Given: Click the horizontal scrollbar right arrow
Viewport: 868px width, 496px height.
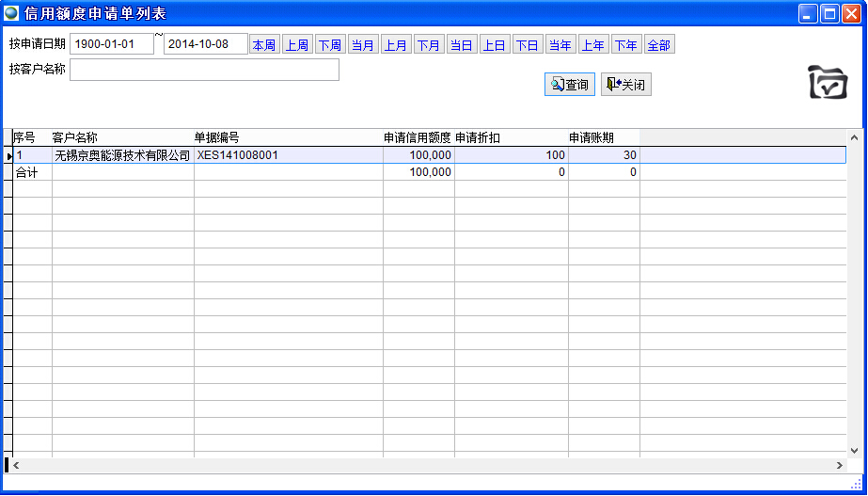Looking at the screenshot, I should point(840,465).
